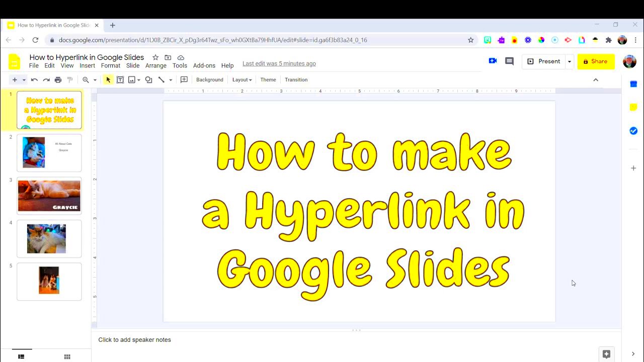Select slide 1 title thumbnail
Screen dimensions: 644x362
49,110
